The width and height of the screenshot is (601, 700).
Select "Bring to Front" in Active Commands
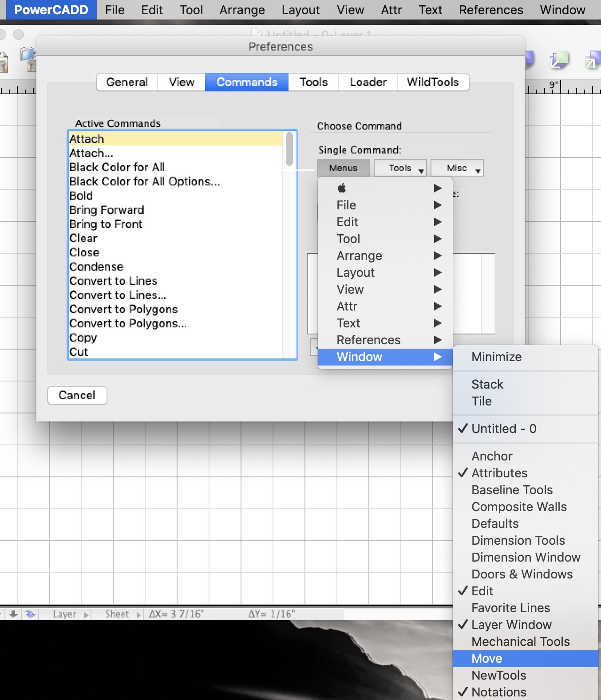click(x=176, y=224)
